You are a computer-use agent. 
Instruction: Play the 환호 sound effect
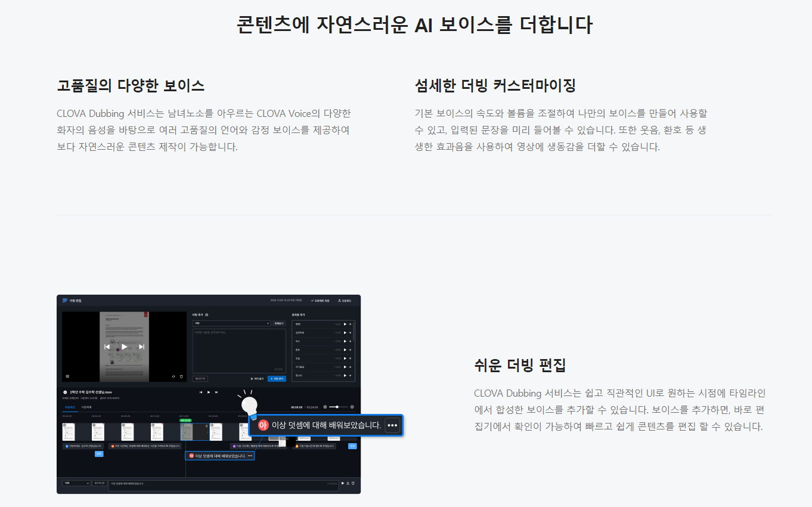(x=345, y=350)
